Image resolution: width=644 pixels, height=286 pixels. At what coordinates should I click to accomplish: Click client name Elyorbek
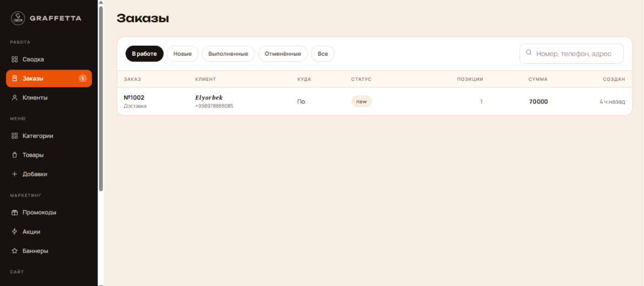pyautogui.click(x=209, y=98)
